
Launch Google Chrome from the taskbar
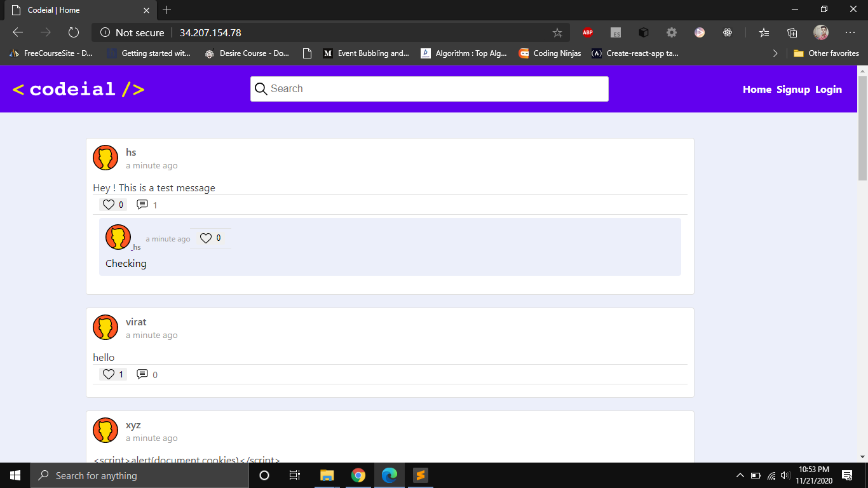point(358,475)
